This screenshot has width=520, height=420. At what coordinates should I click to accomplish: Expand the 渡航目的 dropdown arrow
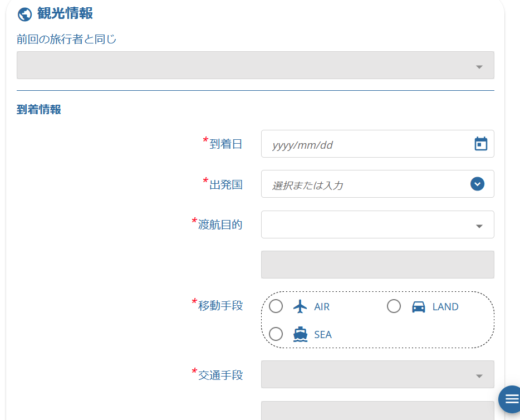tap(479, 226)
